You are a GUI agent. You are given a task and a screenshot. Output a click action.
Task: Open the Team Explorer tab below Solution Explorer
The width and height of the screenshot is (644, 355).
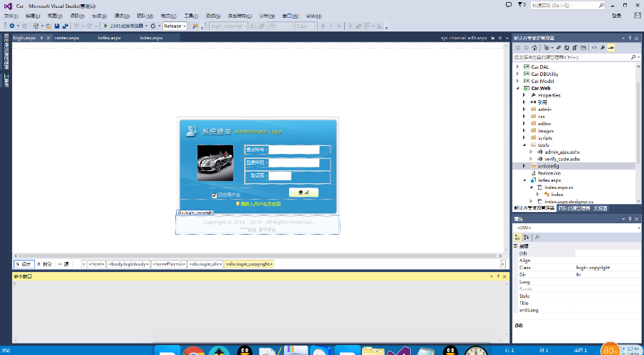[x=574, y=208]
